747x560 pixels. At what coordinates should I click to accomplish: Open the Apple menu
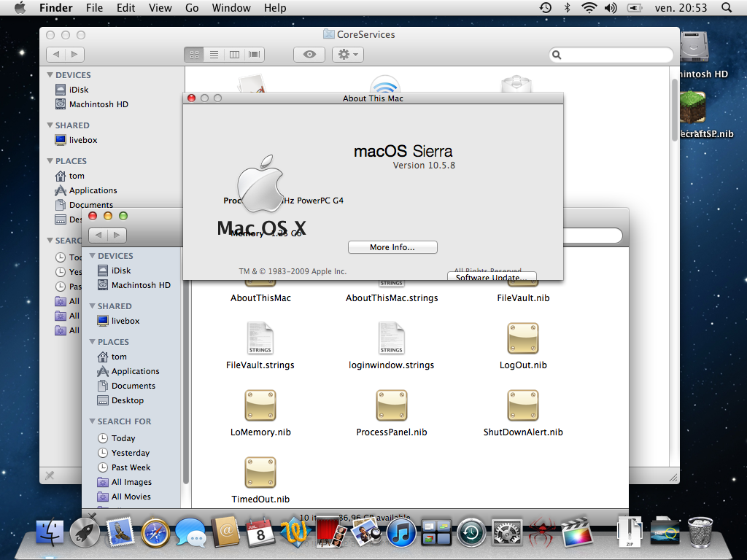(x=20, y=7)
